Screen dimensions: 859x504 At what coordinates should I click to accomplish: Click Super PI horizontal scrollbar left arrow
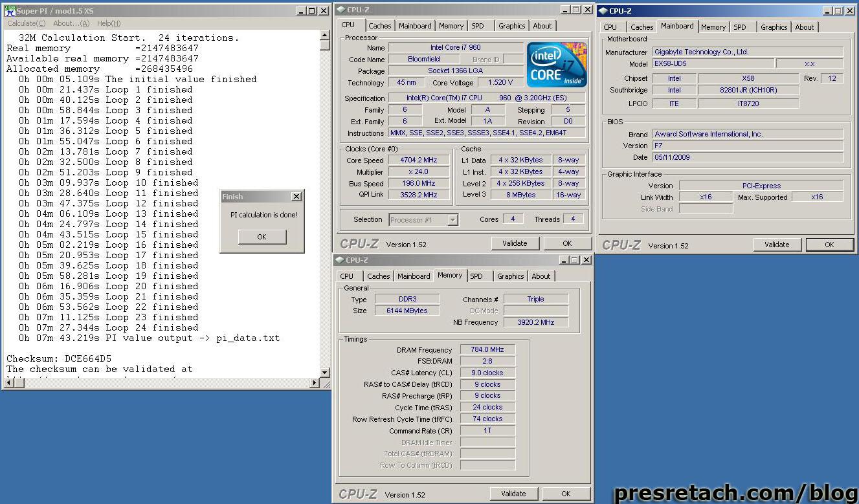10,382
